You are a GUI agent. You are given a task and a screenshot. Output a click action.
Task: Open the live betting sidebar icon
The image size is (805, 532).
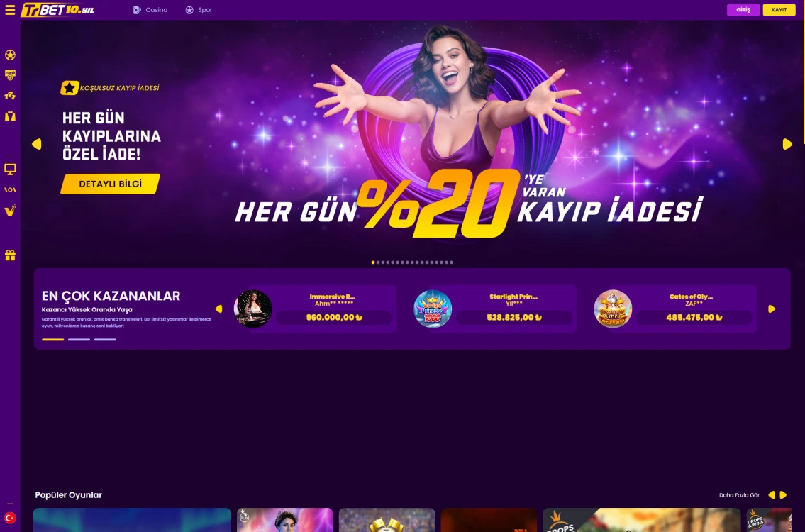click(10, 189)
